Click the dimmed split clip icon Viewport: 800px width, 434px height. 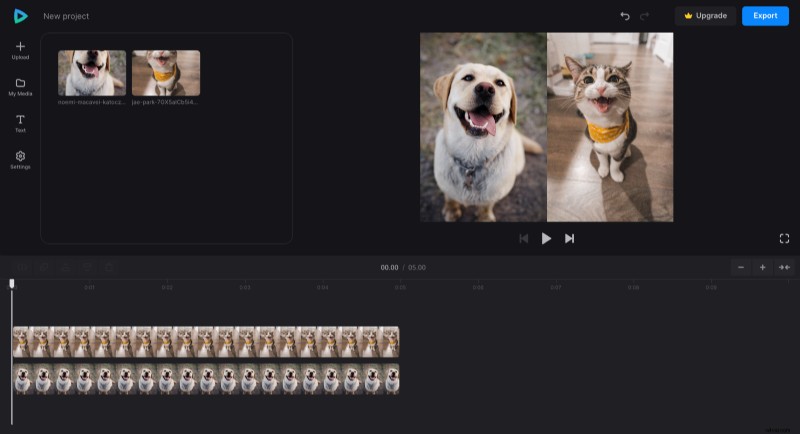22,267
